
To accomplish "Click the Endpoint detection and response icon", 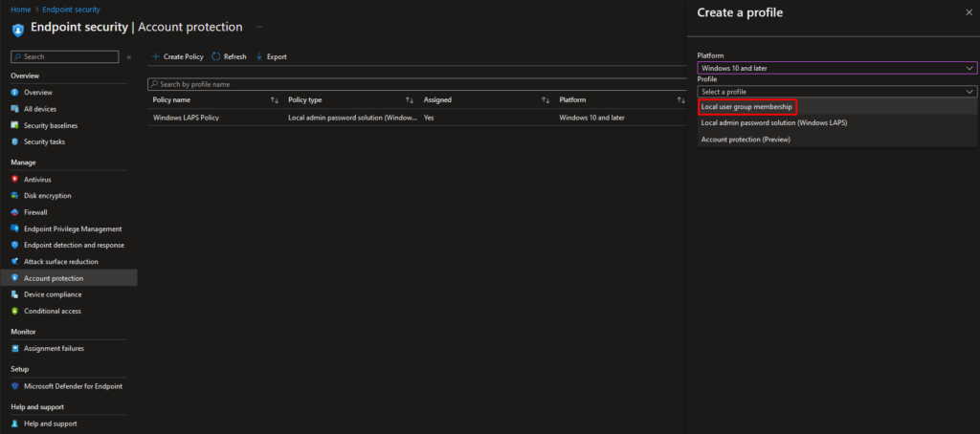I will click(15, 245).
